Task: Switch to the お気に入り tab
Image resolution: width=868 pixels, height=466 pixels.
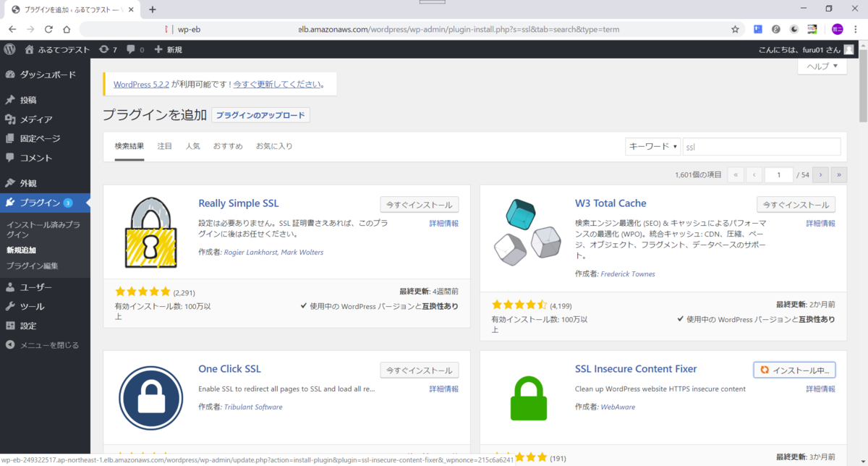Action: [x=274, y=146]
